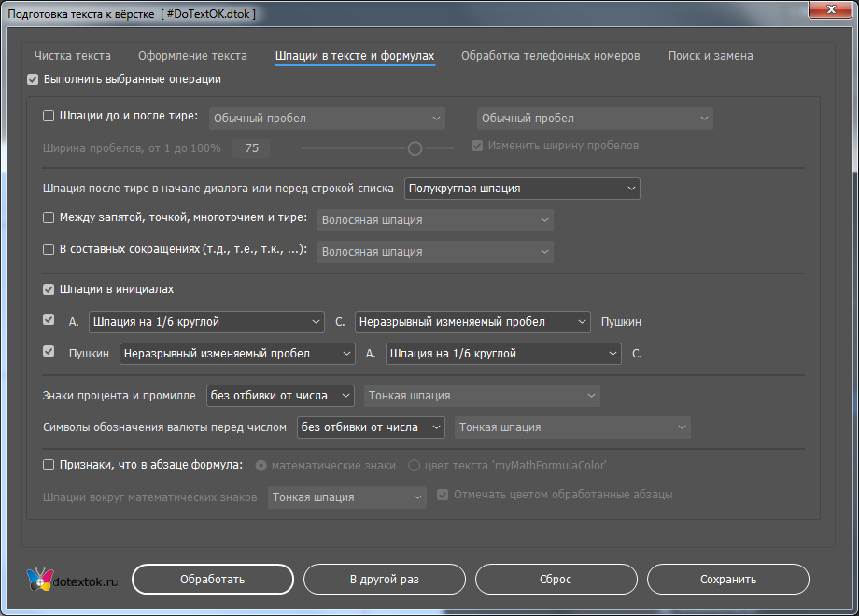The width and height of the screenshot is (859, 616).
Task: Click the 'В другой раз' button
Action: [385, 580]
